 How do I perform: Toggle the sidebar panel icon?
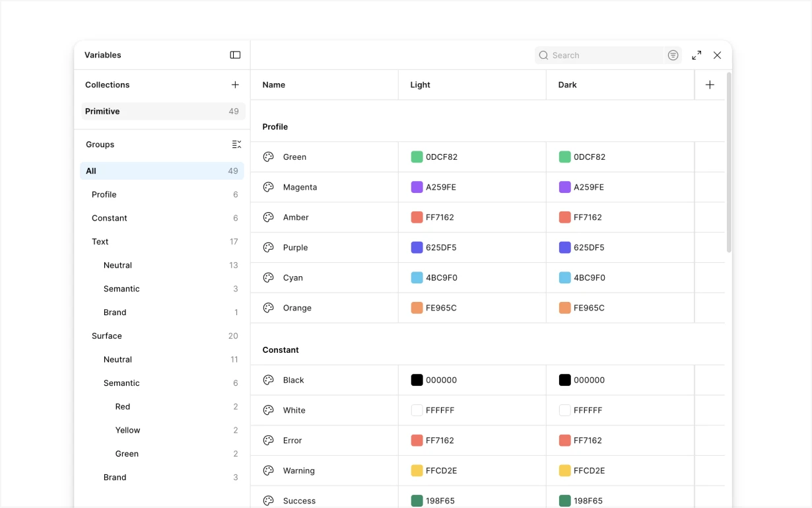click(235, 55)
